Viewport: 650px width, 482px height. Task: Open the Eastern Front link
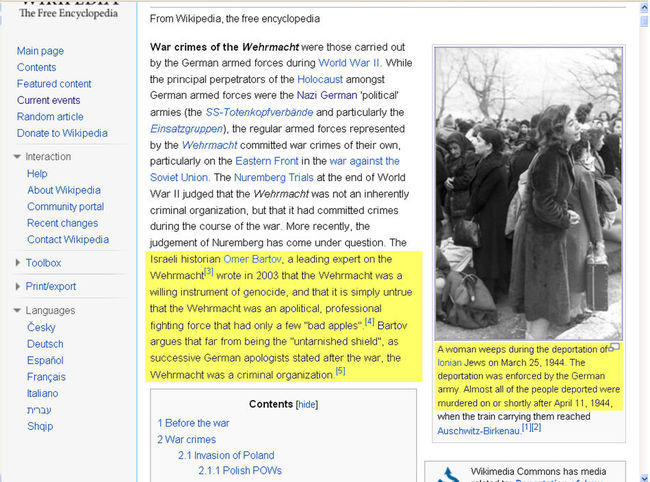pos(267,161)
